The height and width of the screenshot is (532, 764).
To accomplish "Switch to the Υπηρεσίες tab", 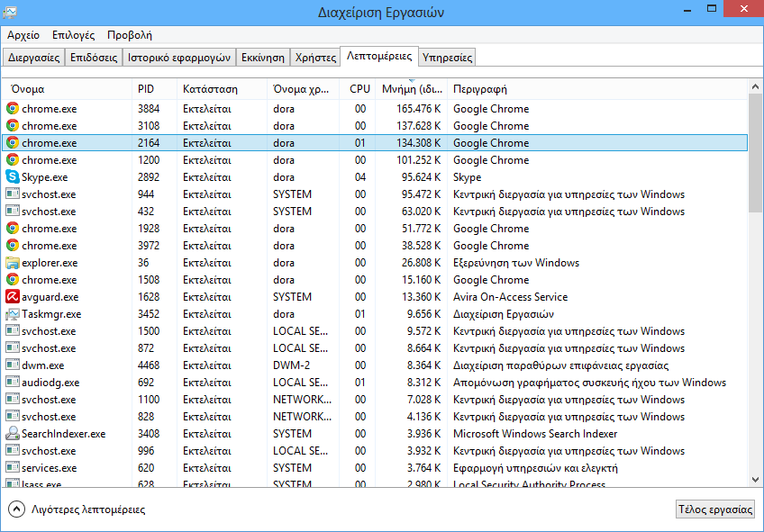I will click(447, 58).
